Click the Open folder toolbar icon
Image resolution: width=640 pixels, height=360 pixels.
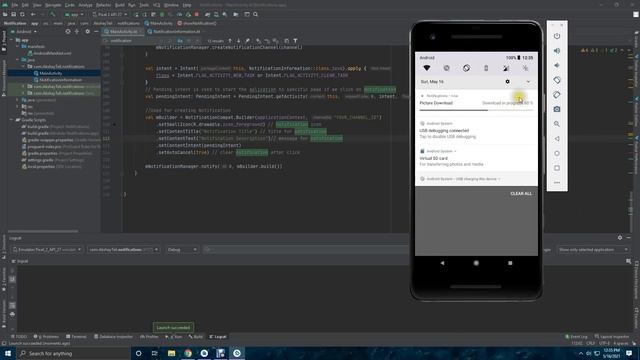[5, 14]
